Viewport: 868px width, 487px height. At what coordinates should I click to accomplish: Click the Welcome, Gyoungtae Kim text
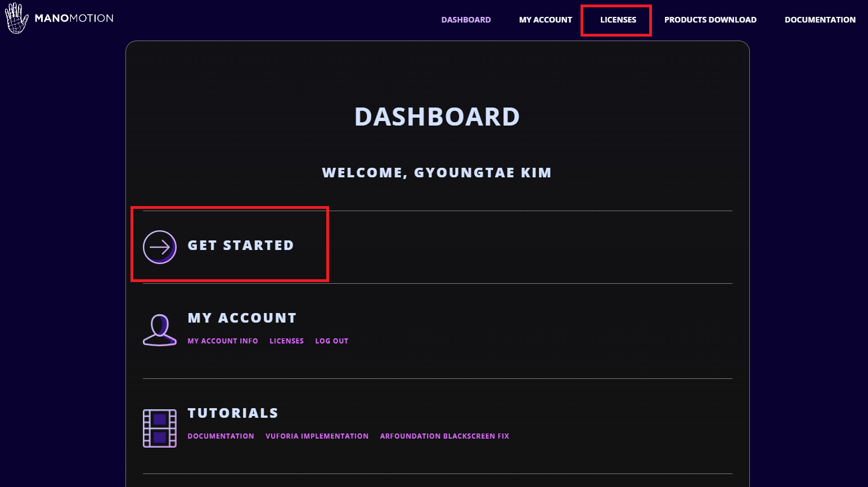point(437,173)
